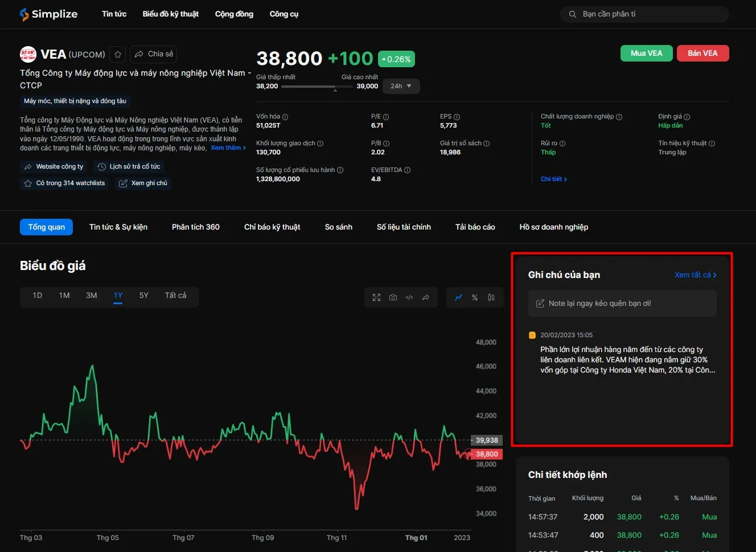This screenshot has height=552, width=756.
Task: Show info tooltip for EV/EBITDA
Action: point(407,170)
